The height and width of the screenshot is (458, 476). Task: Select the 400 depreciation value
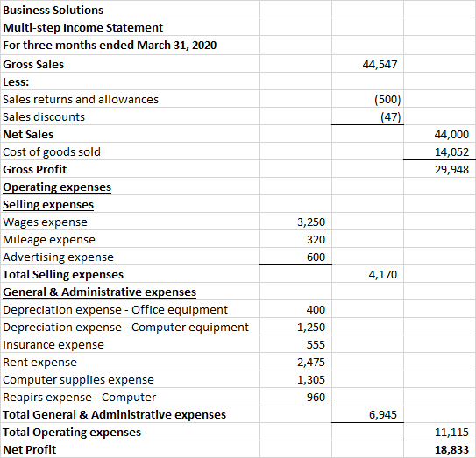pos(316,310)
